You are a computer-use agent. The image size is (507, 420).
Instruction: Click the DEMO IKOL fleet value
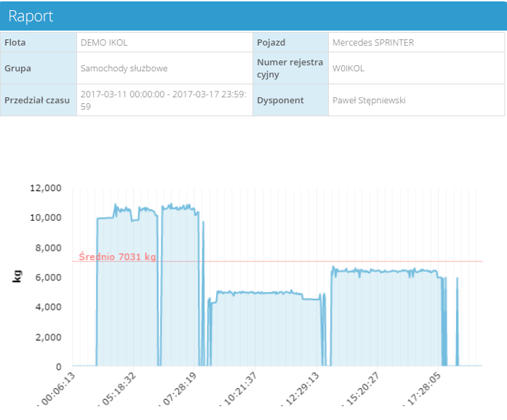pos(104,43)
